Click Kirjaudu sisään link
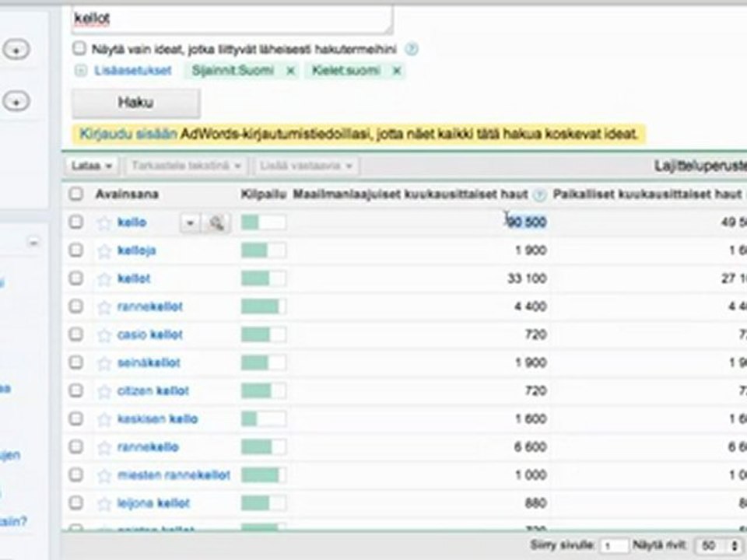Image resolution: width=747 pixels, height=560 pixels. click(128, 135)
